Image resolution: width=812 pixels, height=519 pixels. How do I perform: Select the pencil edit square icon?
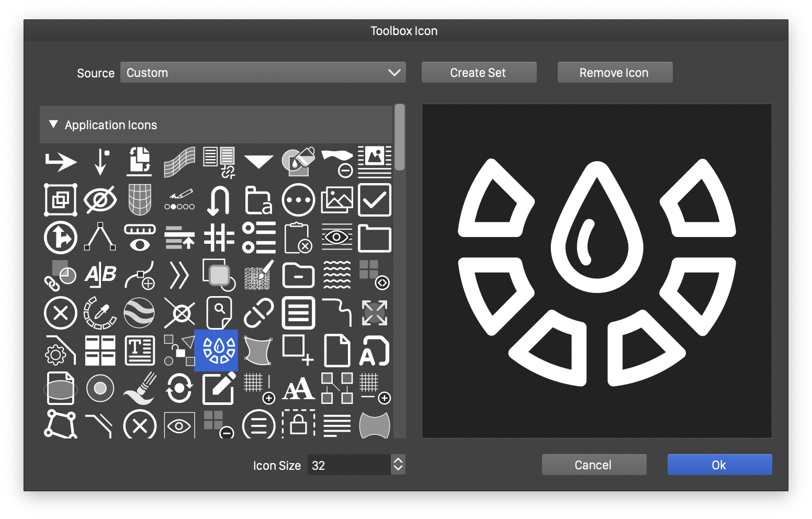[x=219, y=388]
